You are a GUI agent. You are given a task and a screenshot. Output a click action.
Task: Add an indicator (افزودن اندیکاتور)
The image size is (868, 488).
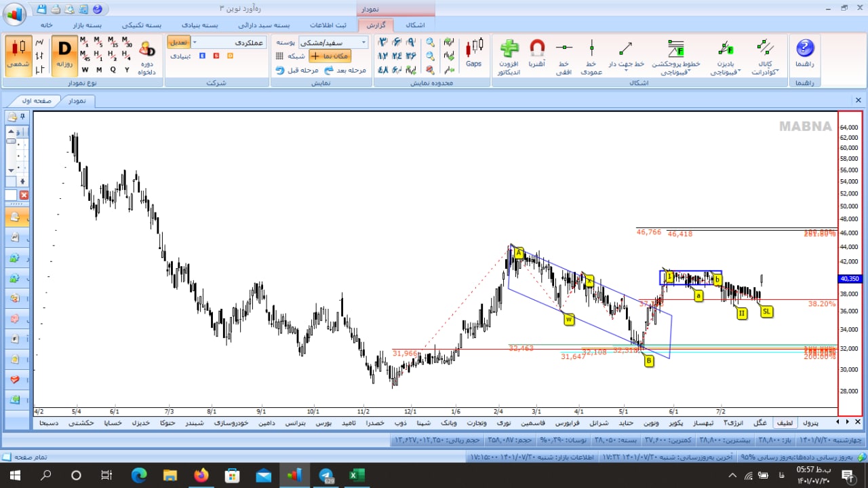pyautogui.click(x=509, y=57)
